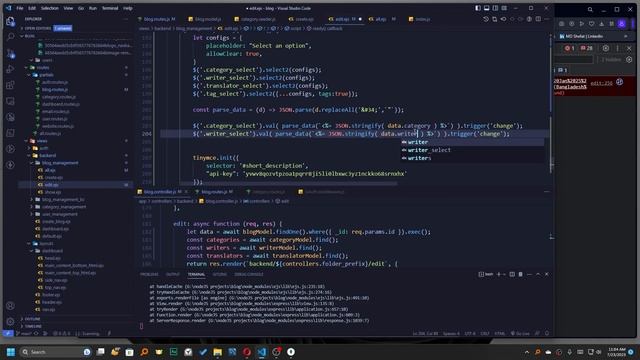Kill the terminal with trash icon
The image size is (640, 360).
[x=520, y=274]
